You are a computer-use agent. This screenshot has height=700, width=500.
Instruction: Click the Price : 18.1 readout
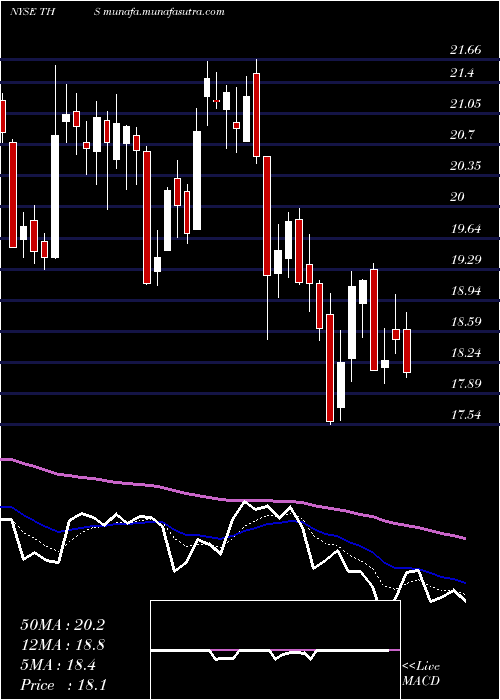pyautogui.click(x=63, y=685)
